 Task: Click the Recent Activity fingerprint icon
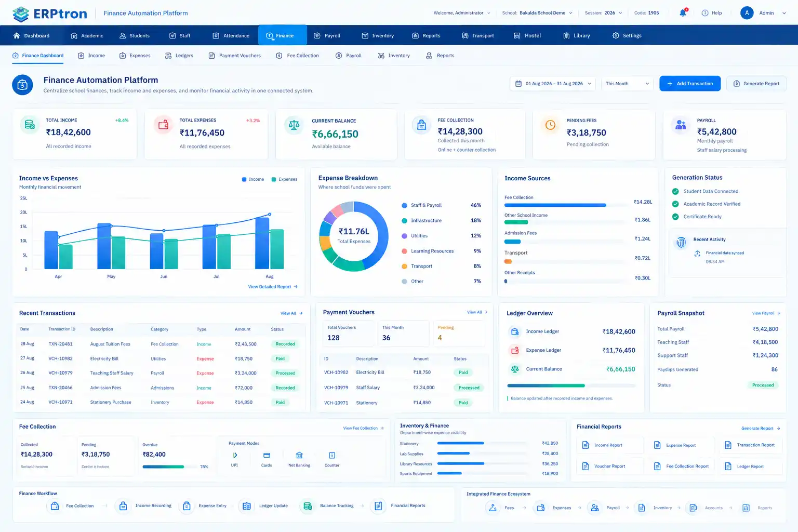[x=681, y=243]
